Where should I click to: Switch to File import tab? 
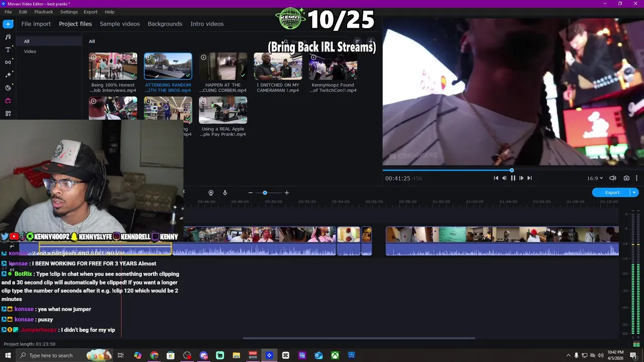tap(36, 24)
